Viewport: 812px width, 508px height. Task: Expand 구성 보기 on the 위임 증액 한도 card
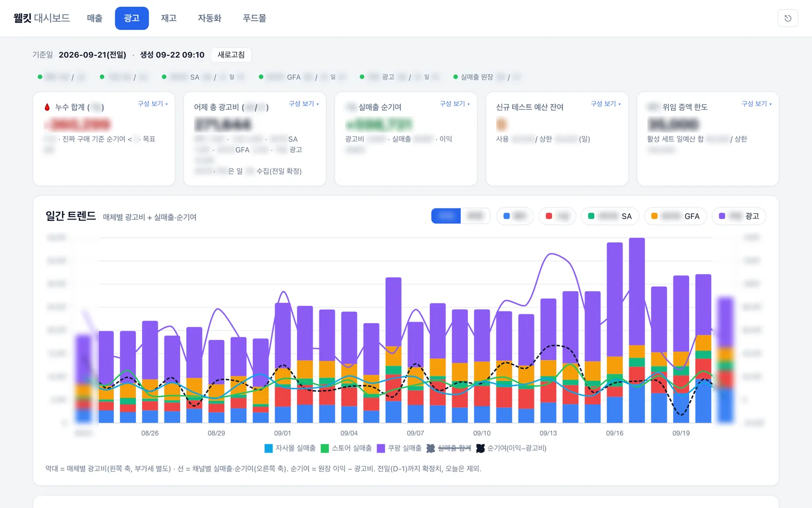757,104
